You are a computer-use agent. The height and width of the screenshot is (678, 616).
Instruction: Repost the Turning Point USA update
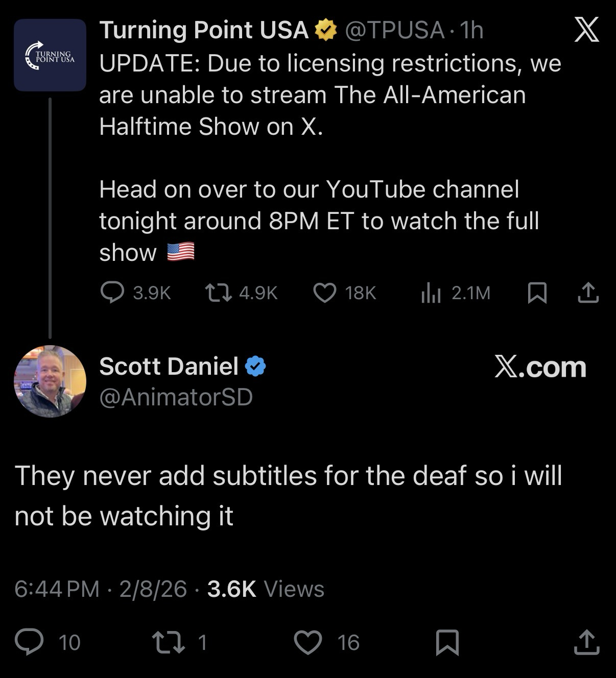[218, 293]
